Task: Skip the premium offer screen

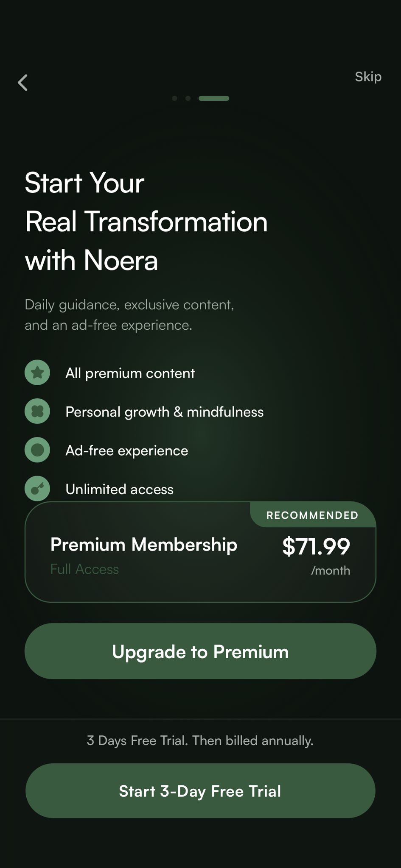Action: point(368,77)
